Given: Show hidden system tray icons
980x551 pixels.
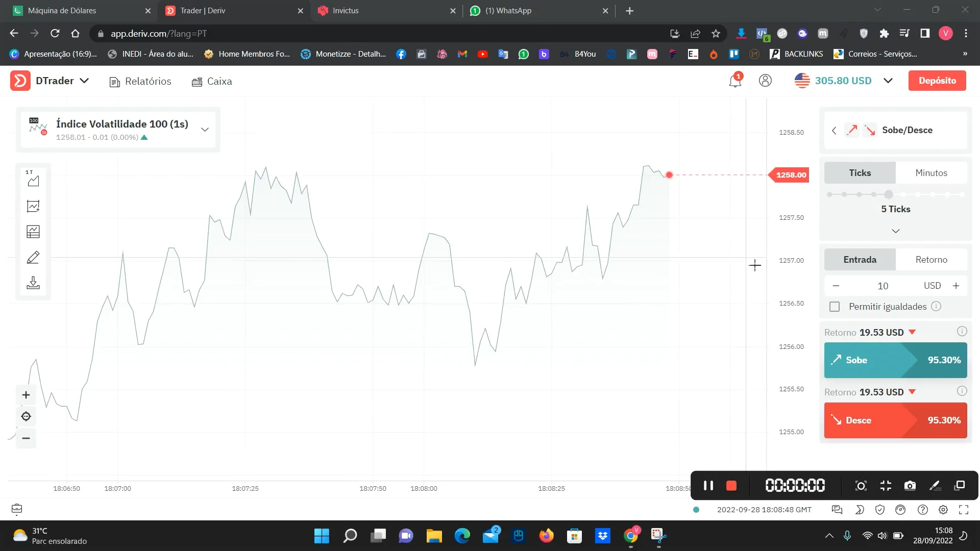Looking at the screenshot, I should tap(829, 536).
